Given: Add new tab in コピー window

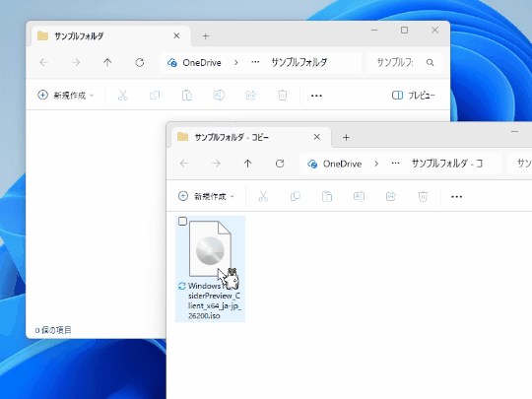Looking at the screenshot, I should [x=346, y=137].
